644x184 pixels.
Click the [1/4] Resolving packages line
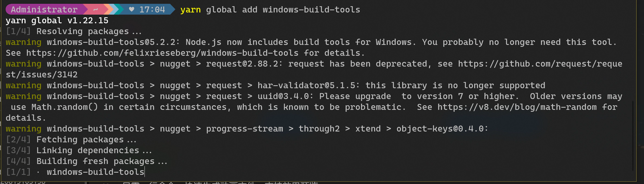click(74, 31)
